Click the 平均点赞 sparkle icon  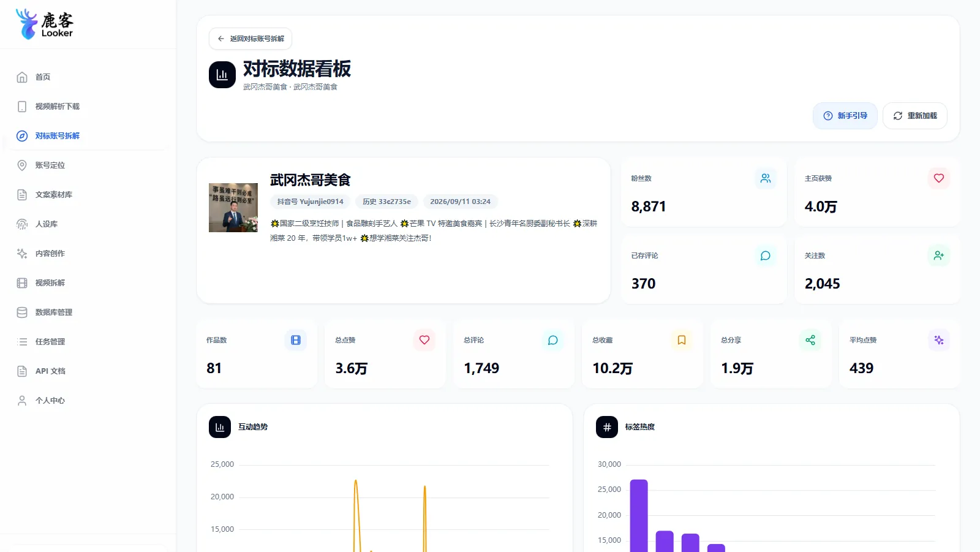click(939, 340)
